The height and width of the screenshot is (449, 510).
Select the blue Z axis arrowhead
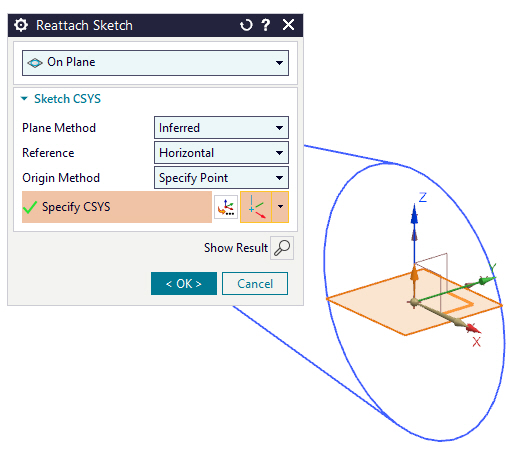414,215
